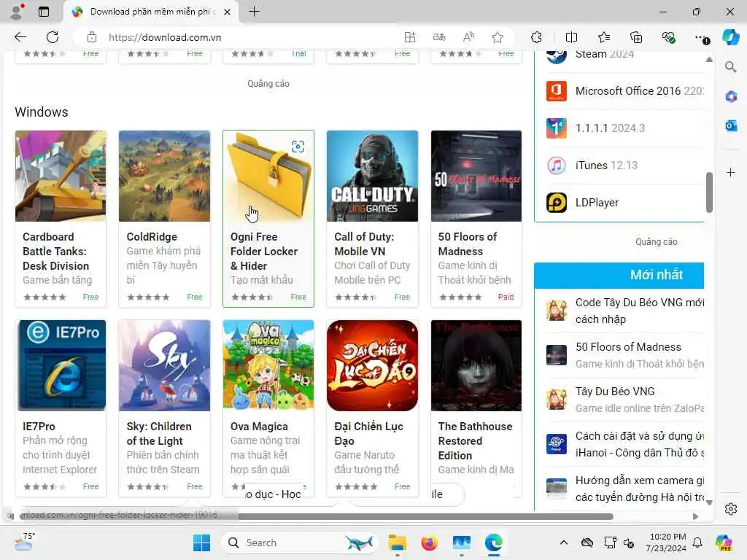Add page to favorites star icon
Viewport: 747px width, 560px height.
[498, 37]
